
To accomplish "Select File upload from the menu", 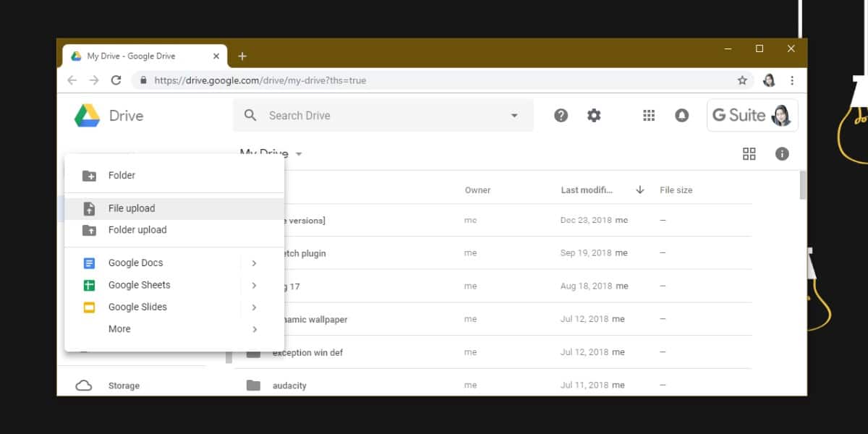I will (132, 208).
